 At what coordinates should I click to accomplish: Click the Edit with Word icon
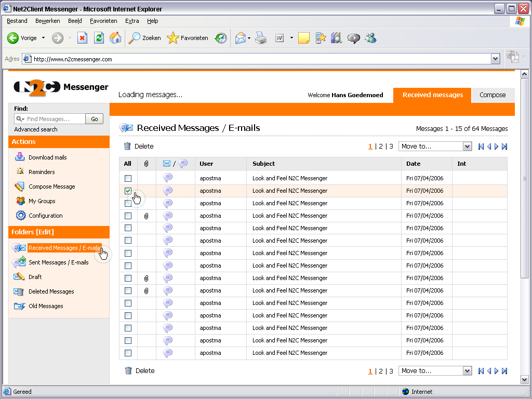tap(280, 38)
